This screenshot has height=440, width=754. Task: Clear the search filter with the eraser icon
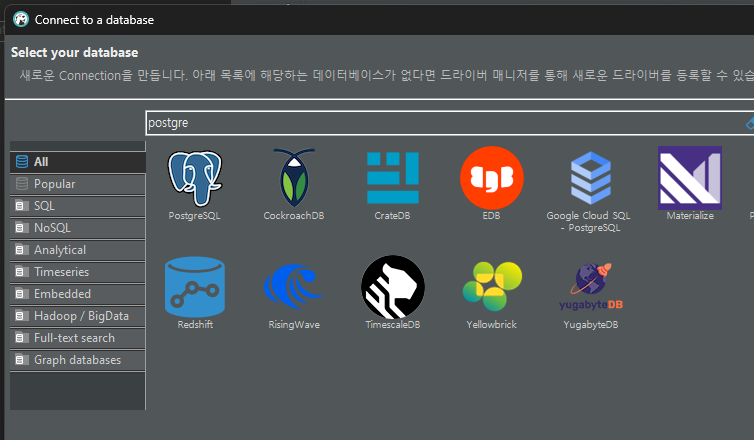pos(750,123)
